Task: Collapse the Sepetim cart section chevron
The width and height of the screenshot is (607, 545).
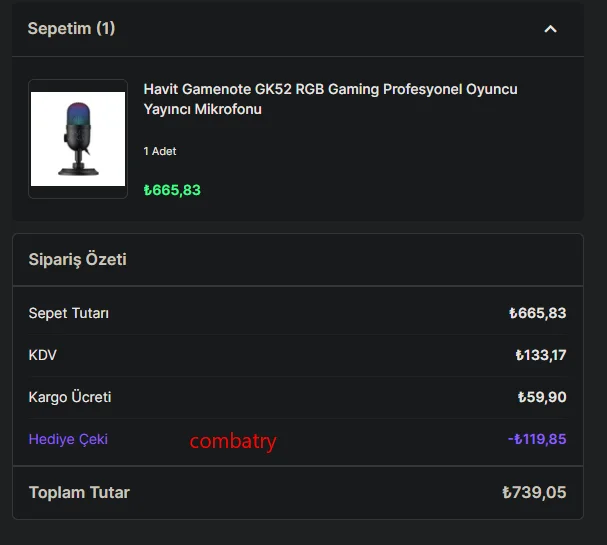Action: 550,29
